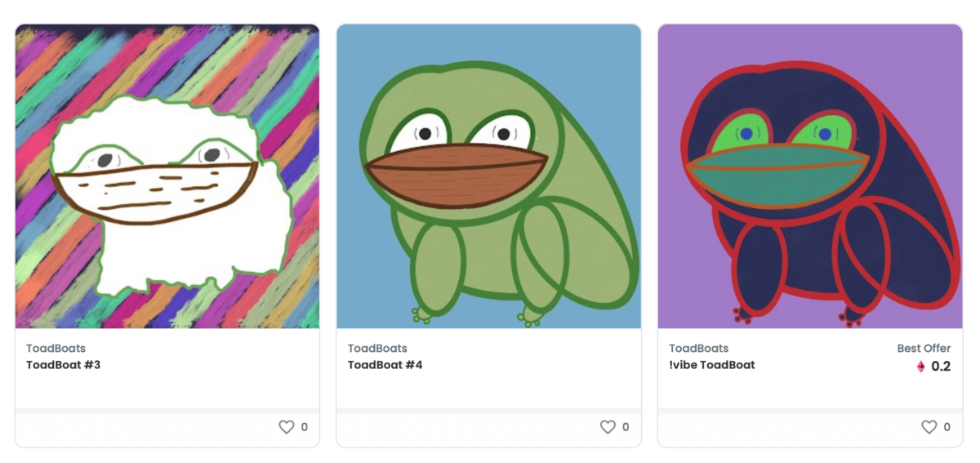The height and width of the screenshot is (463, 980).
Task: Open the ToadBoat #3 artwork thumbnail
Action: tap(167, 176)
